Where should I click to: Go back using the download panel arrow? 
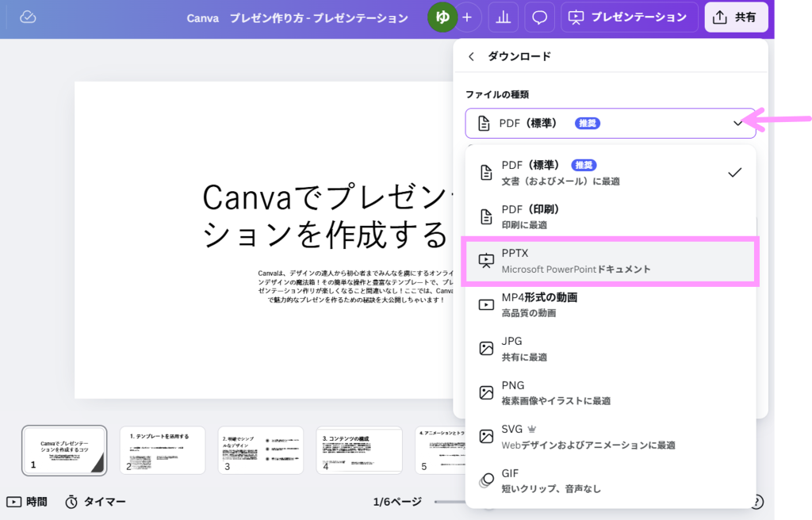click(472, 56)
